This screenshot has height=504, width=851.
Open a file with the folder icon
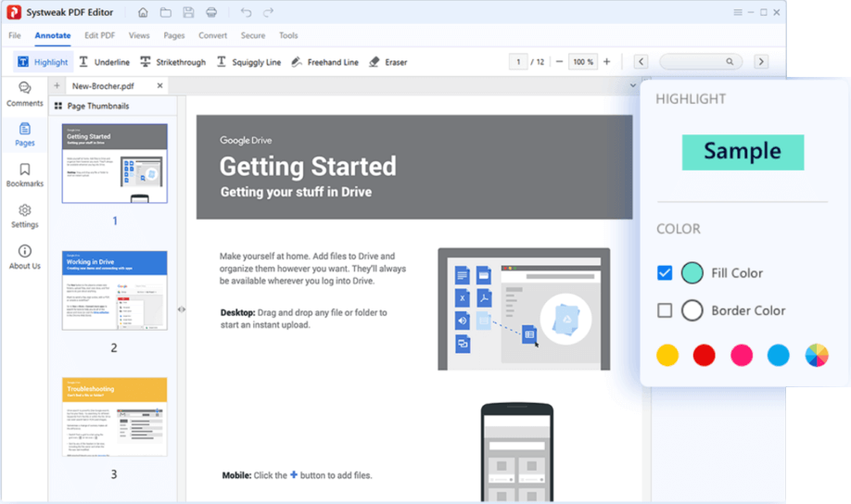(x=166, y=12)
